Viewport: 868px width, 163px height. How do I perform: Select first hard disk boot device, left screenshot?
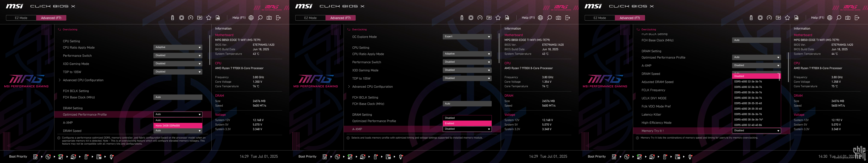[35, 157]
